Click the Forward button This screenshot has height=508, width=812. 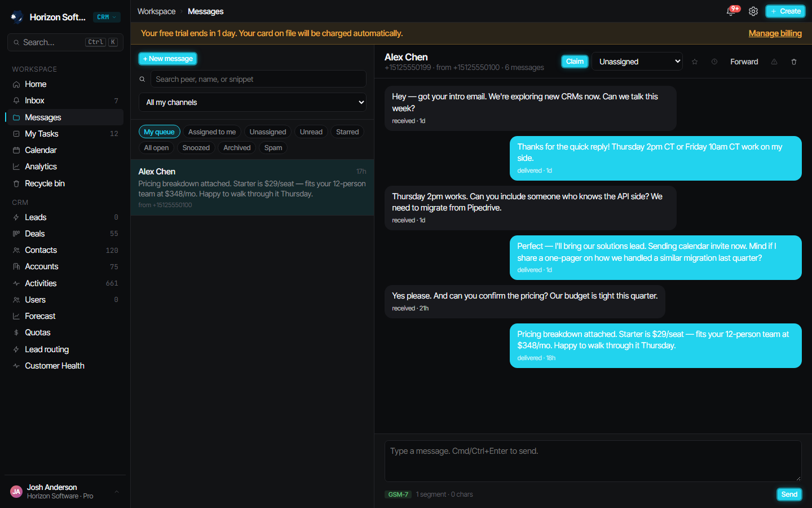[x=744, y=62]
